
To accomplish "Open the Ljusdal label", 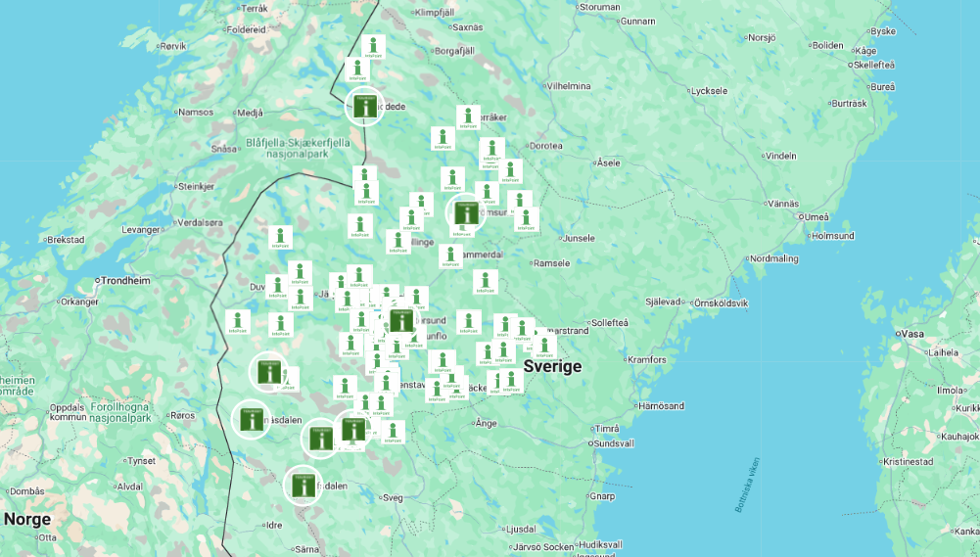I will [521, 529].
